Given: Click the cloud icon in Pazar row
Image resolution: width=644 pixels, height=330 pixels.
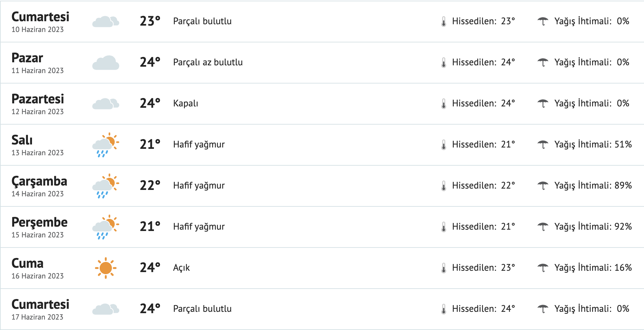Looking at the screenshot, I should click(105, 63).
